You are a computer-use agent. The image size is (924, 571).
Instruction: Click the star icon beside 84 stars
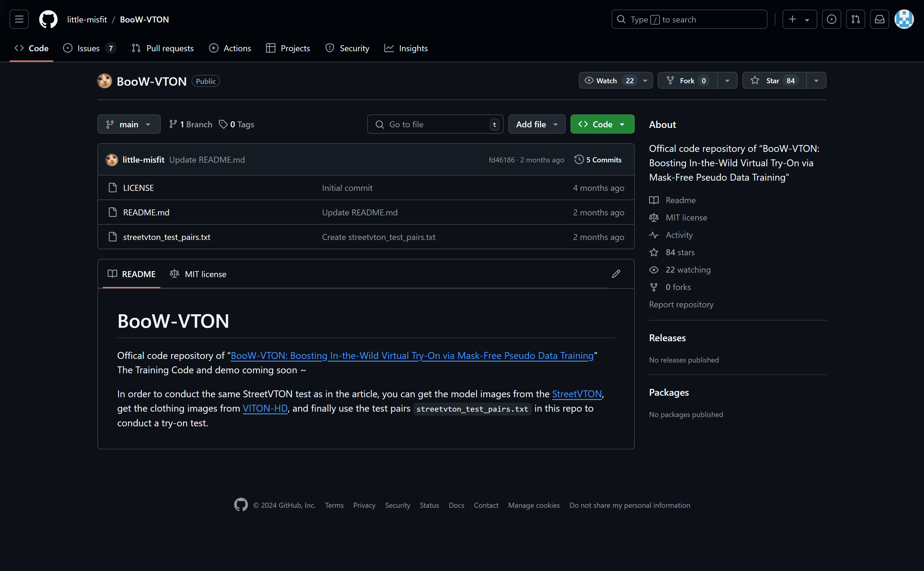coord(654,252)
